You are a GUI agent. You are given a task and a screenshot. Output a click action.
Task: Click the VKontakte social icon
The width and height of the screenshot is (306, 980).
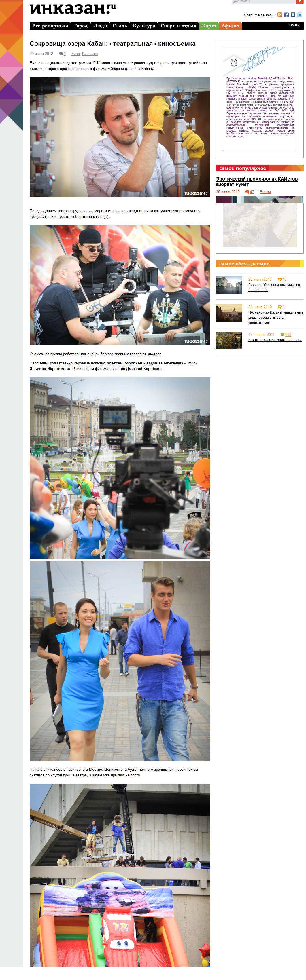click(293, 15)
